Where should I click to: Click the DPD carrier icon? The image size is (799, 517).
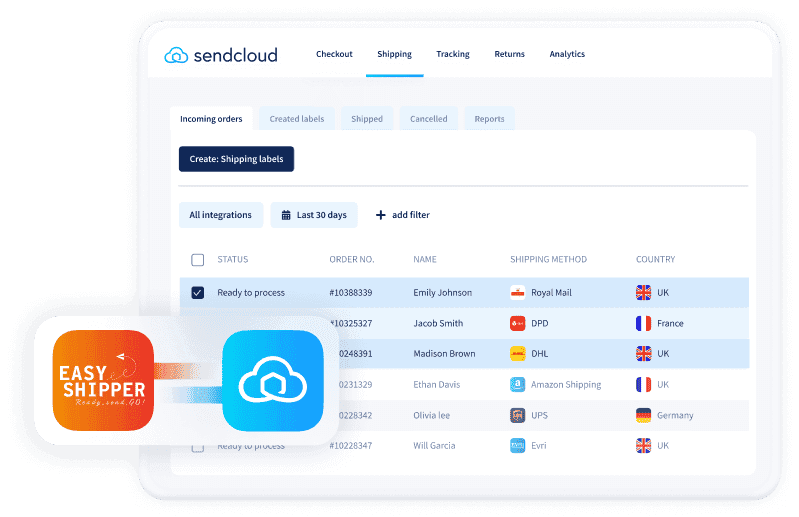tap(518, 323)
